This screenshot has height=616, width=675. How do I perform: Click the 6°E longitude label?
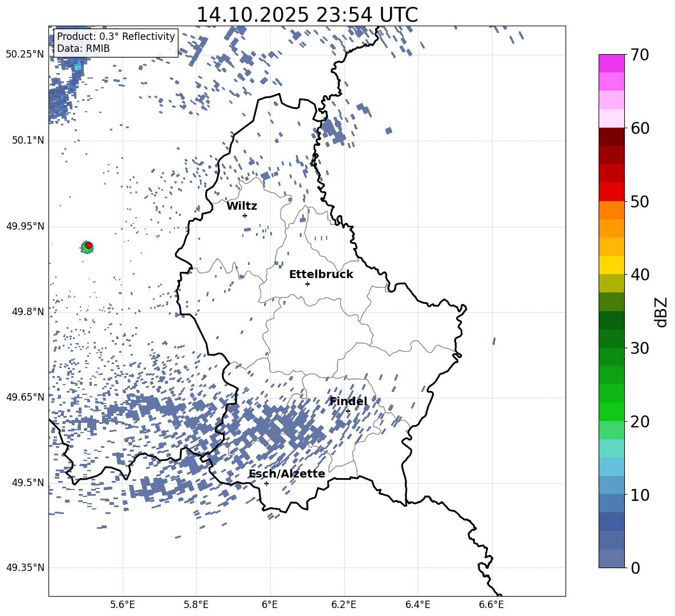pos(270,605)
